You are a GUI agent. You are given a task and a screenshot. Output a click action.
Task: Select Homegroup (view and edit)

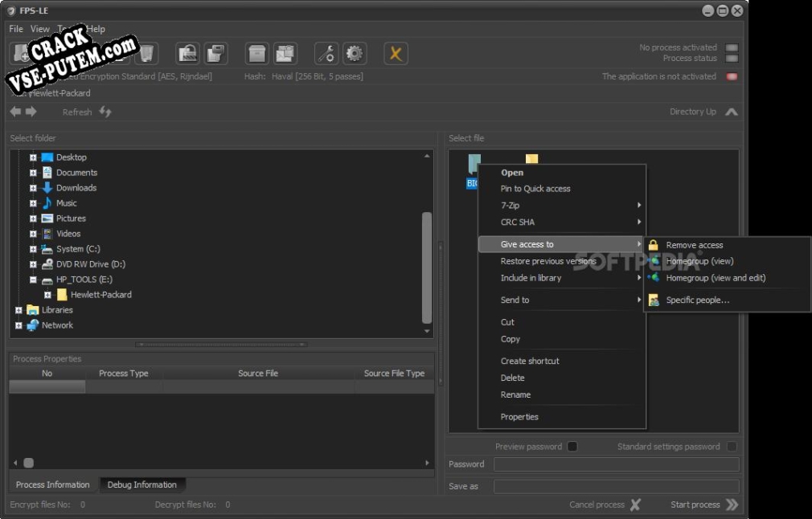click(727, 278)
